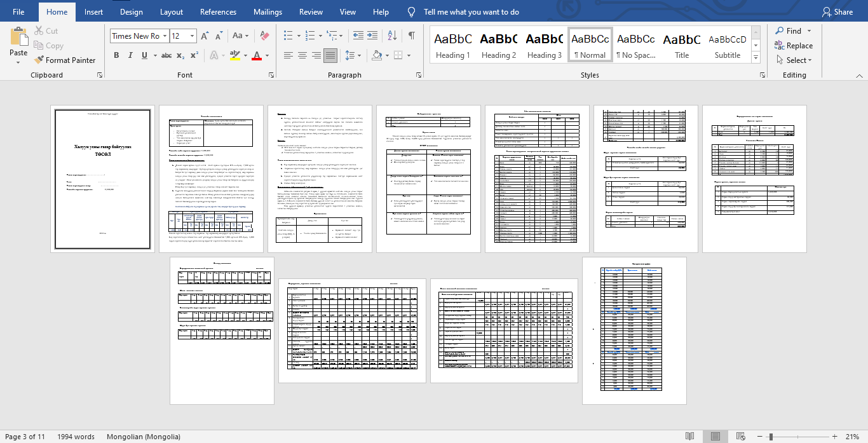868x443 pixels.
Task: Select the first page cover thumbnail
Action: tap(102, 179)
